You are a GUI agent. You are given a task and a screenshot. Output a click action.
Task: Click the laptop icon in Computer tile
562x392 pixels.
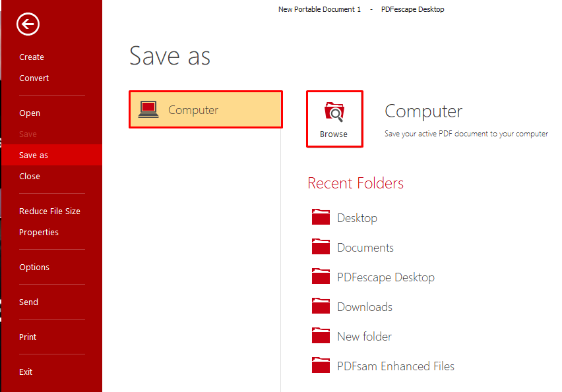pyautogui.click(x=148, y=109)
